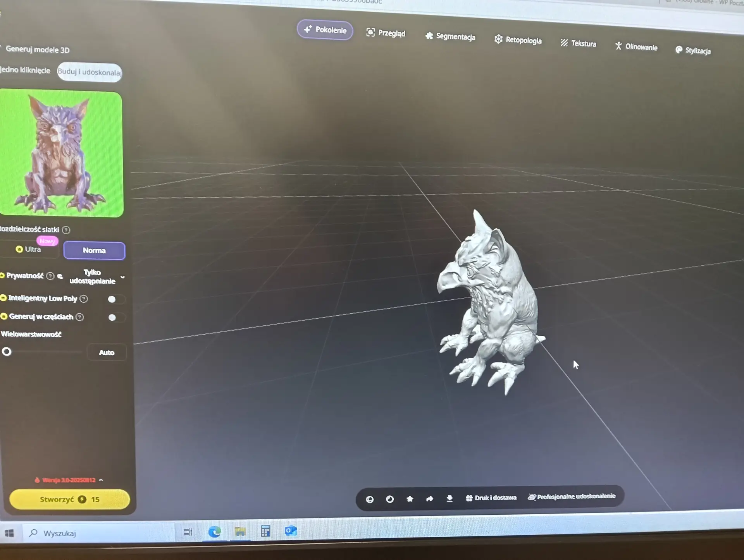Click the second round view icon

390,499
